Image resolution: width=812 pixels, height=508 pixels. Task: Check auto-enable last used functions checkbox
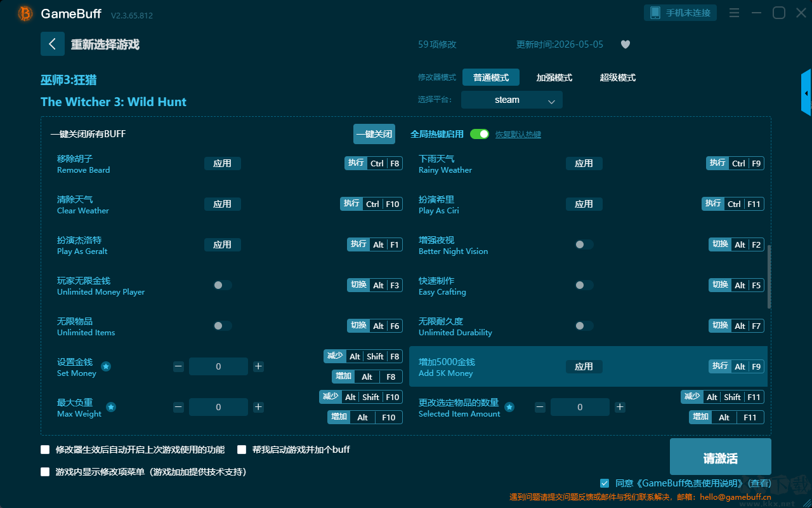tap(45, 450)
